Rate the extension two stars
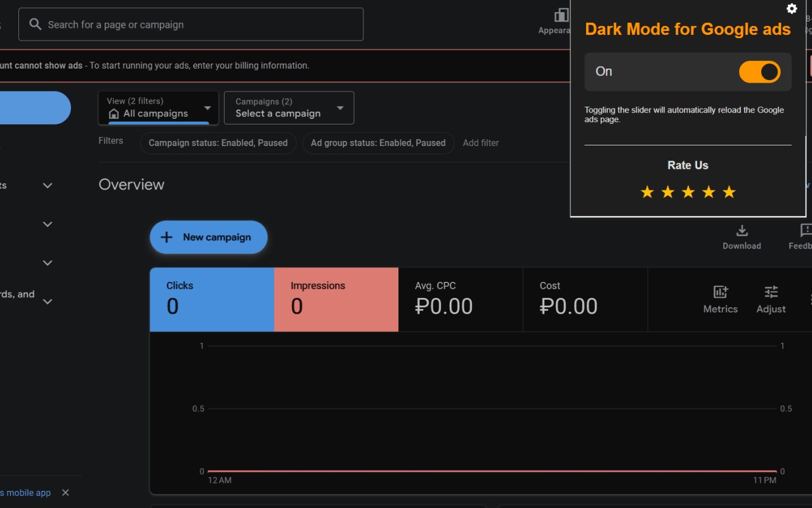 668,192
